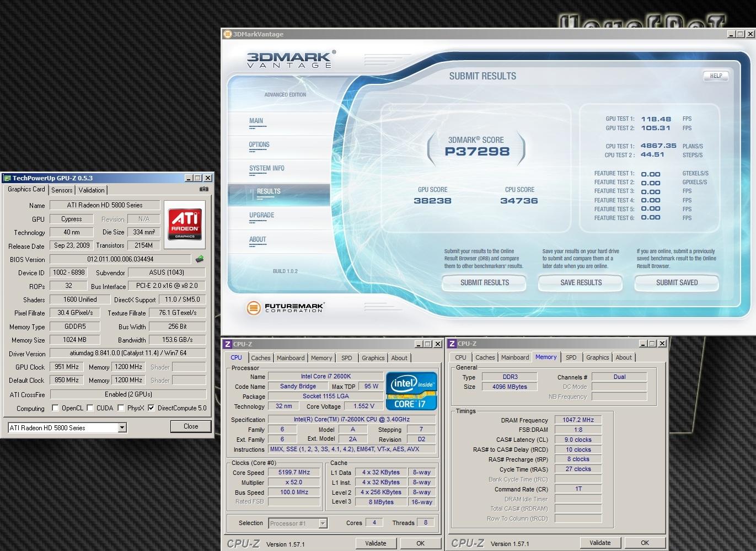
Task: Click the left CPU-Z window title icon
Action: pos(227,344)
